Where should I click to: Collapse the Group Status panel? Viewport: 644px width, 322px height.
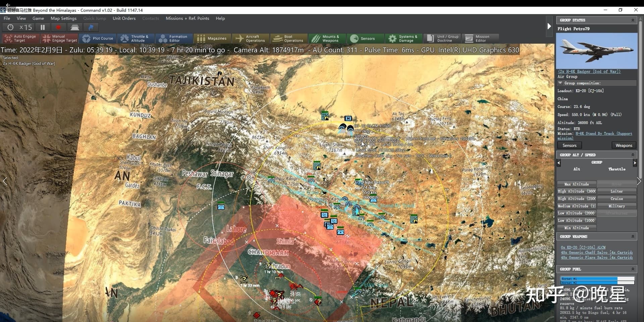click(633, 20)
